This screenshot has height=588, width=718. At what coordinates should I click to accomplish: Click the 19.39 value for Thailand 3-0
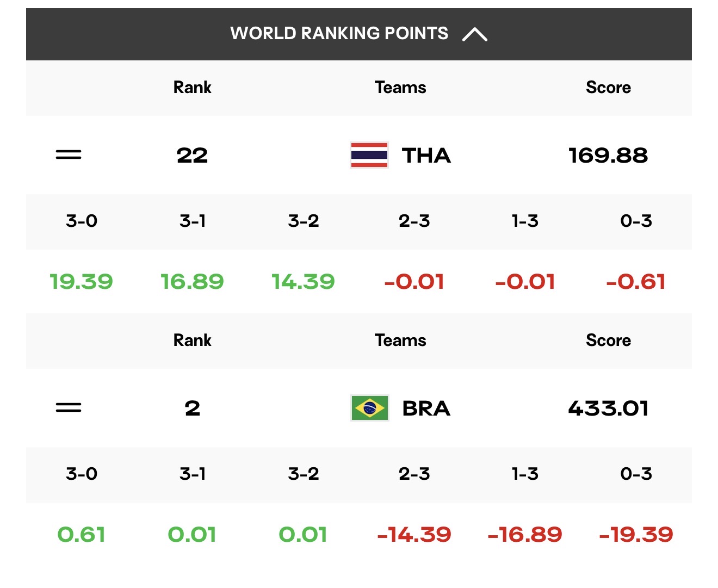pyautogui.click(x=81, y=282)
